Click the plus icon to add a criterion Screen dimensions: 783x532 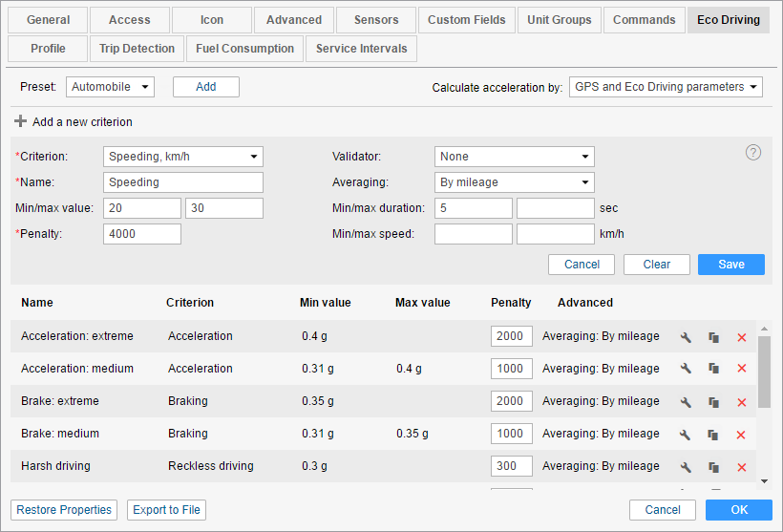[x=20, y=122]
